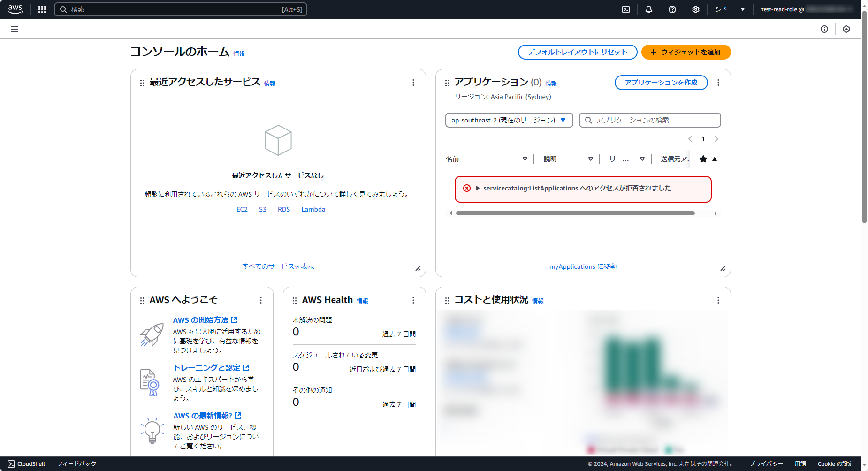Click フィードバック in the footer
Viewport: 868px width, 471px height.
click(76, 464)
